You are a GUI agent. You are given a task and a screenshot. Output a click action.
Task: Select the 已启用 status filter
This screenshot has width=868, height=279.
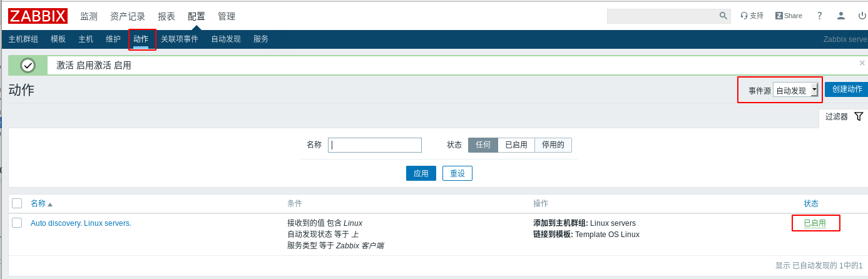point(516,145)
